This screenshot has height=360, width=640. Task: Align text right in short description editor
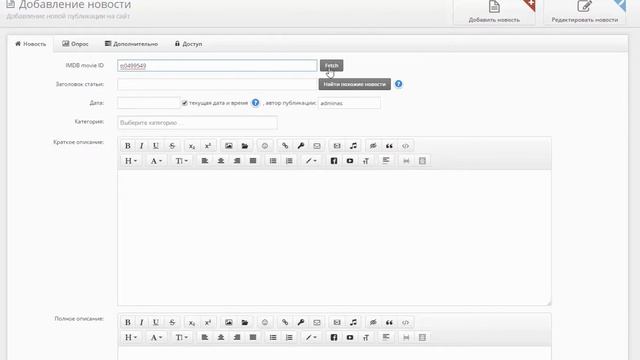click(x=237, y=161)
